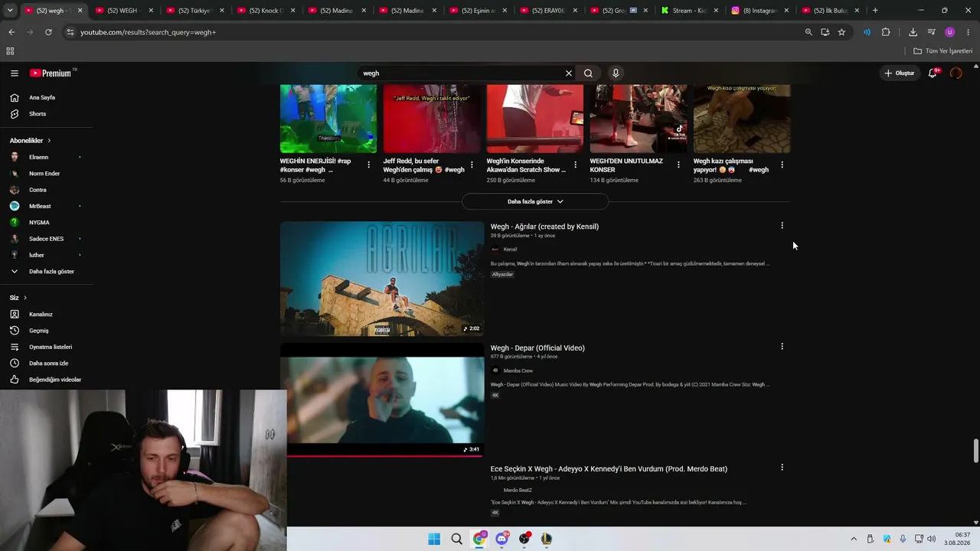Open the Abonelikler section chevron
The image size is (980, 551).
tap(49, 141)
